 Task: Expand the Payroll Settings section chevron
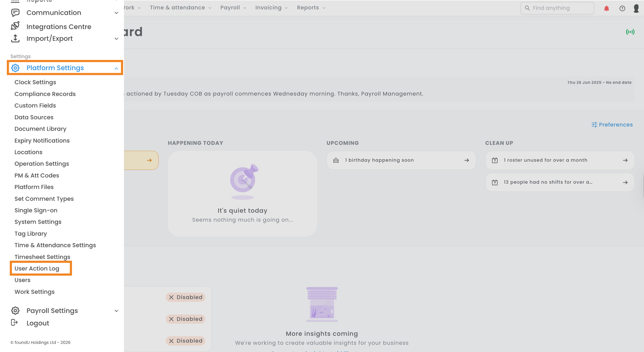pos(116,311)
